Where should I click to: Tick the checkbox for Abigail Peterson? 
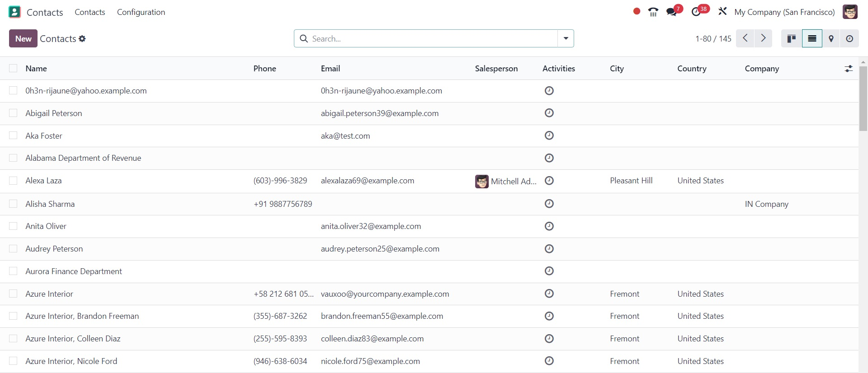coord(13,113)
